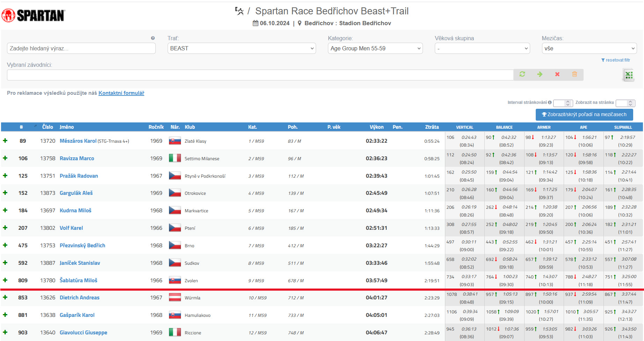Click the running discipline icon beside race title
644x341 pixels.
[x=239, y=11]
